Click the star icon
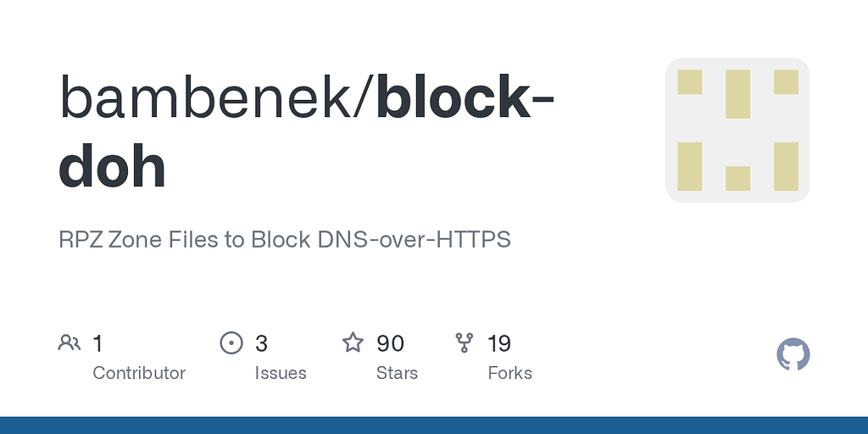This screenshot has height=434, width=868. coord(353,343)
